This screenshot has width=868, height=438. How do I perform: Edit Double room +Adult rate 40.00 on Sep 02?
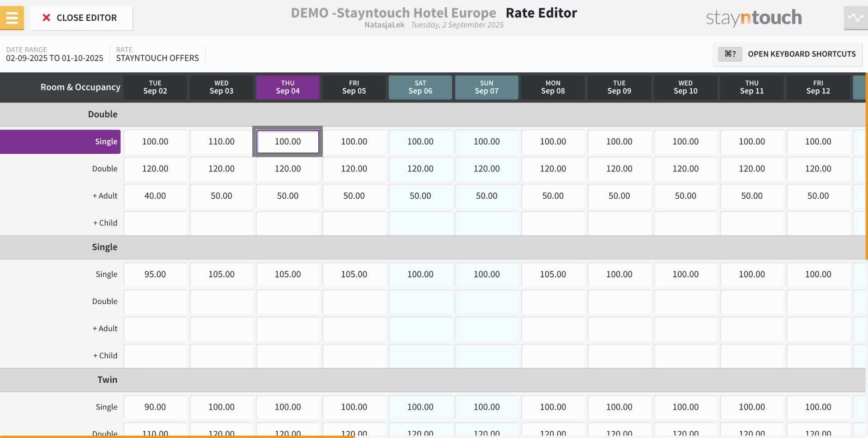(155, 196)
